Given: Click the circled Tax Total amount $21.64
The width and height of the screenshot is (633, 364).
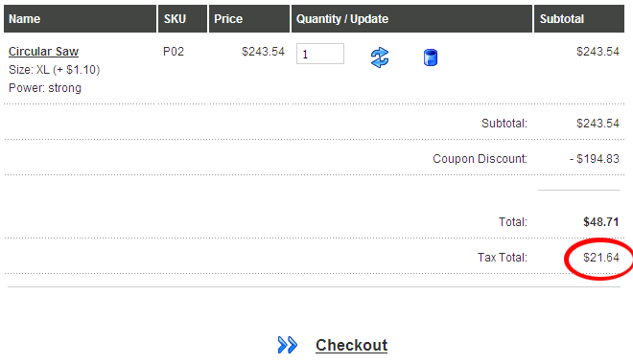Looking at the screenshot, I should (x=601, y=258).
